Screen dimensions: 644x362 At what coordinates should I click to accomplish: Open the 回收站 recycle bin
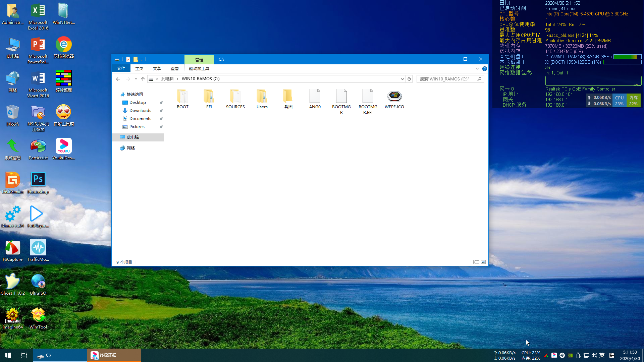13,115
